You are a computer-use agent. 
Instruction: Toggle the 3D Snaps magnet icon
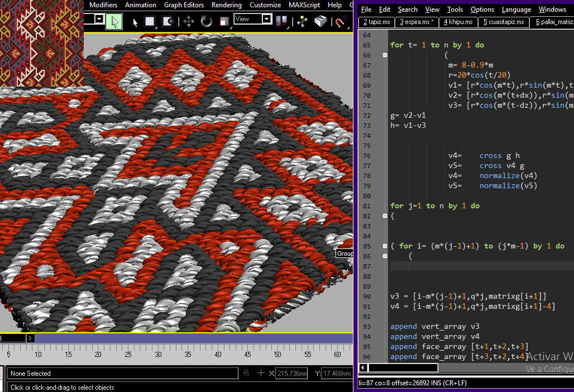[x=340, y=22]
